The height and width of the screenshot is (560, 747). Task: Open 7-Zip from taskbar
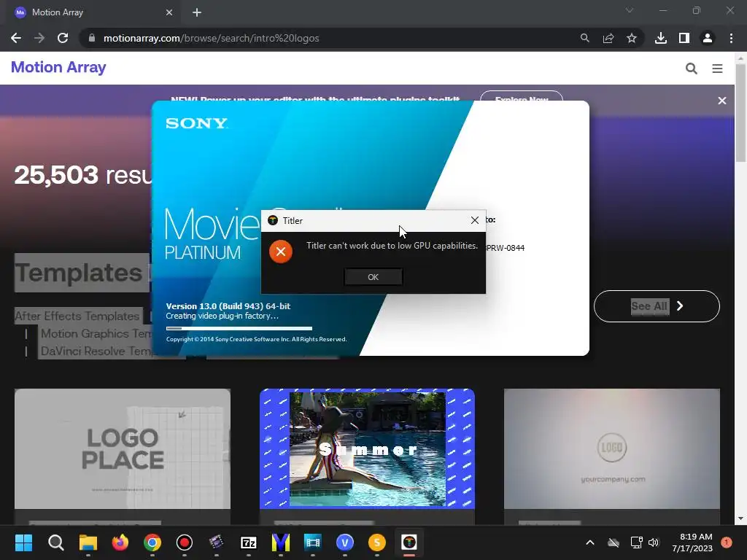tap(249, 542)
